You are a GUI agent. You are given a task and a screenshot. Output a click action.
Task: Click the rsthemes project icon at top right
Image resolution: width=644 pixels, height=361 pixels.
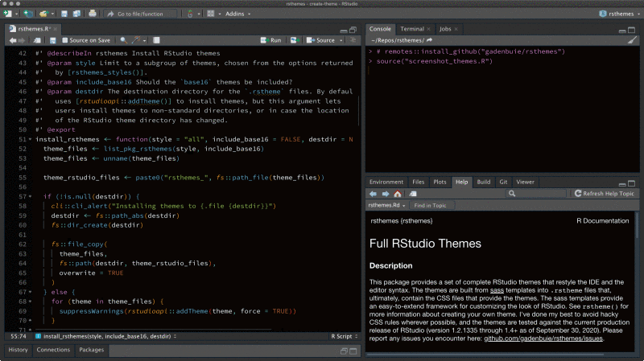(602, 14)
